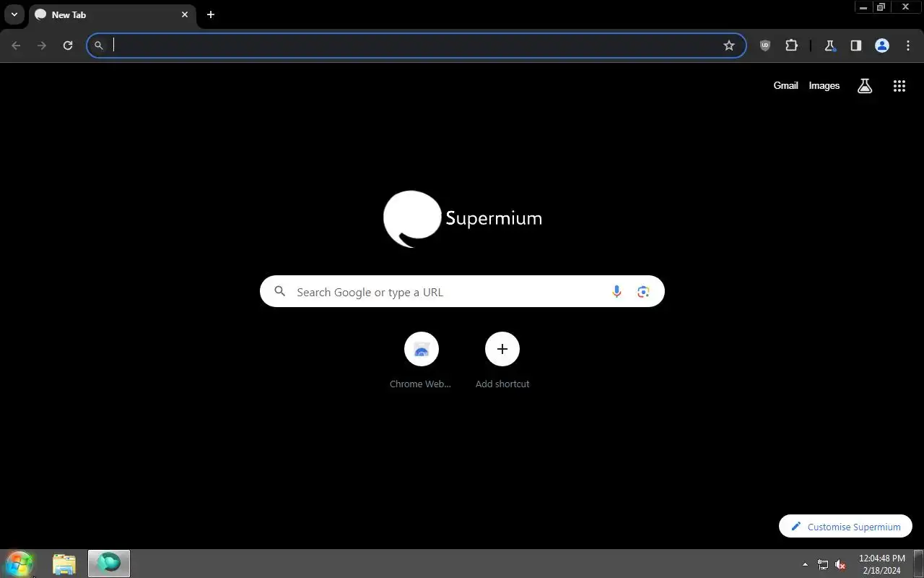Open the profile avatar menu
The width and height of the screenshot is (924, 578).
pos(882,46)
